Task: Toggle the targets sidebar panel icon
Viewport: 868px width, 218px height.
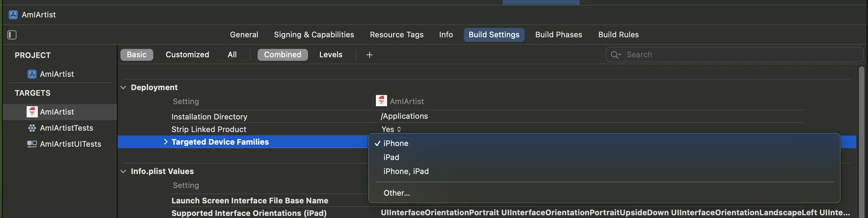Action: tap(12, 35)
